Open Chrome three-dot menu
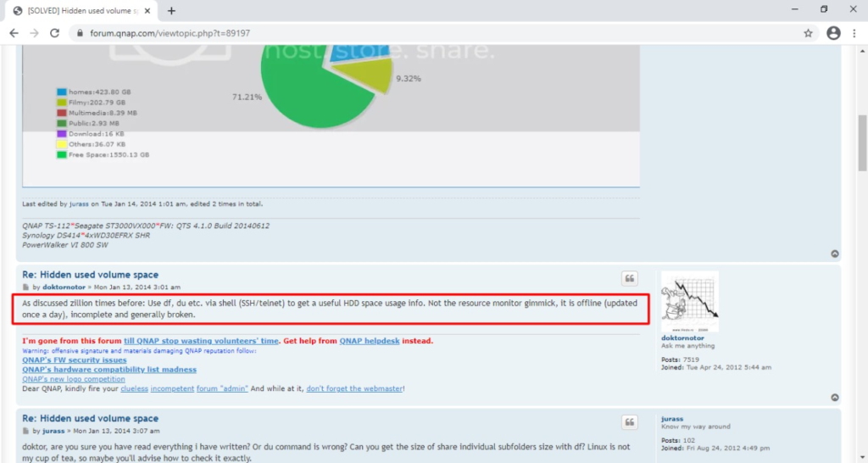The image size is (868, 463). click(854, 33)
